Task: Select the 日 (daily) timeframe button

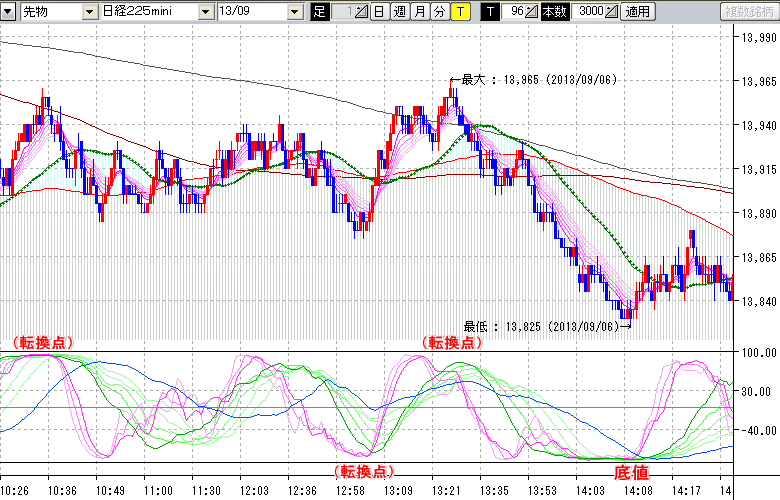Action: coord(379,12)
